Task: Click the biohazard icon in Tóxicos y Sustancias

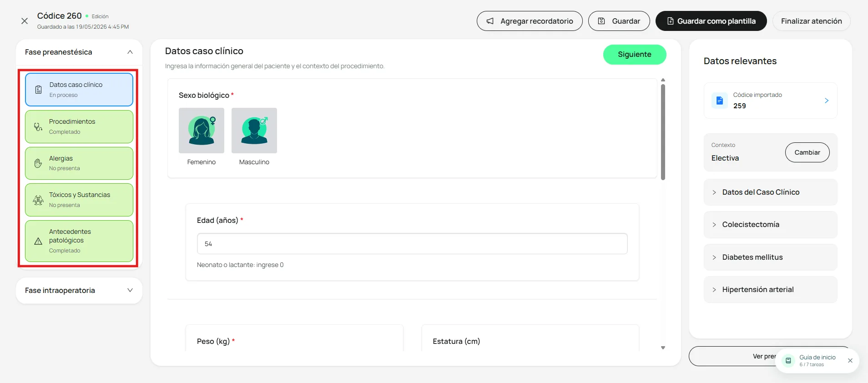Action: [x=38, y=200]
